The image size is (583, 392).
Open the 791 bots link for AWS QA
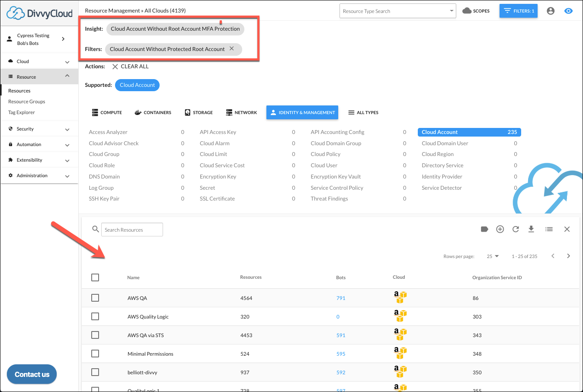coord(341,298)
